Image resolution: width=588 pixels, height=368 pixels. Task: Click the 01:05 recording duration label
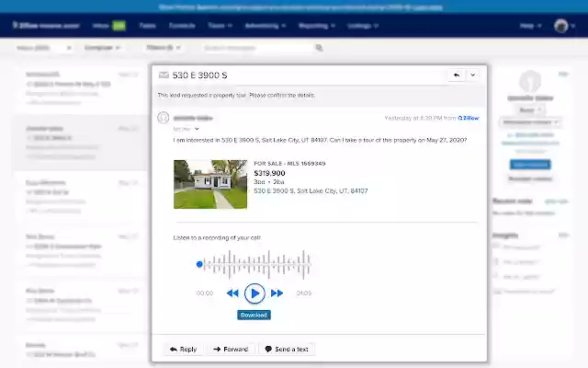(x=304, y=293)
